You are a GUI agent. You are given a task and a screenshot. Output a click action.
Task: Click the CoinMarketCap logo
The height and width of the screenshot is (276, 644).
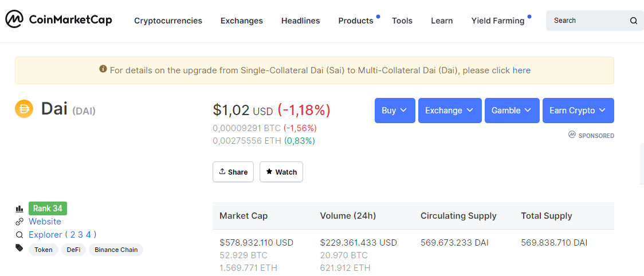coord(58,19)
